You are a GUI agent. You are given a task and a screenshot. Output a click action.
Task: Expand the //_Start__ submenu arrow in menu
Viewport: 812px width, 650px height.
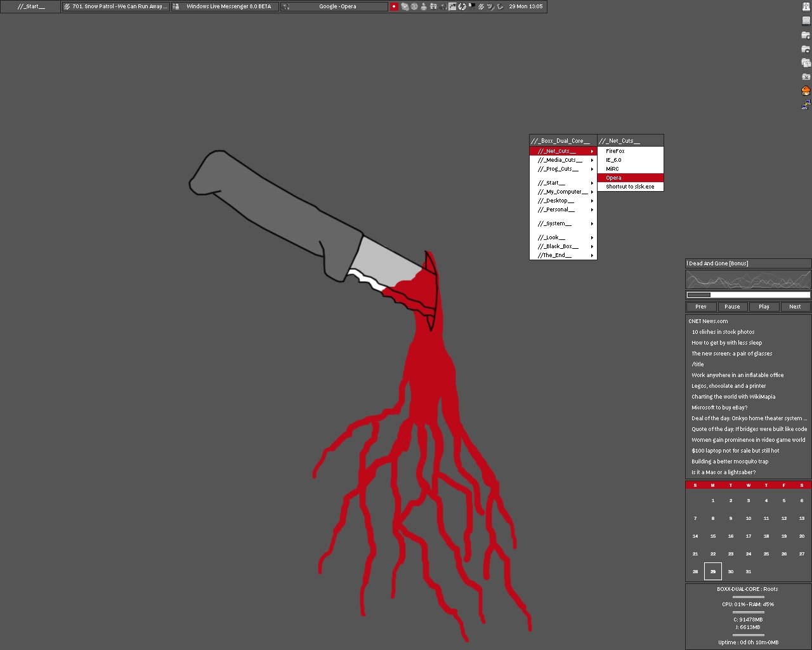(x=592, y=183)
